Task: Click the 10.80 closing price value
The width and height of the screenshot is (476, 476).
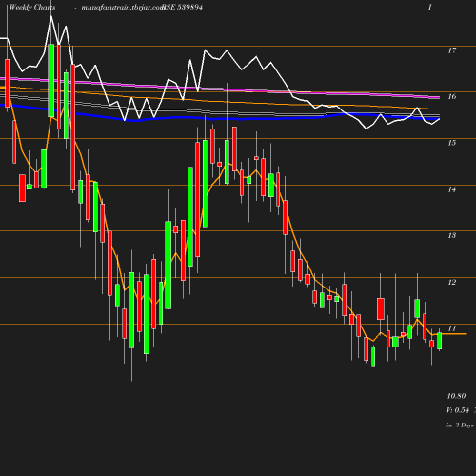Action: pyautogui.click(x=456, y=396)
